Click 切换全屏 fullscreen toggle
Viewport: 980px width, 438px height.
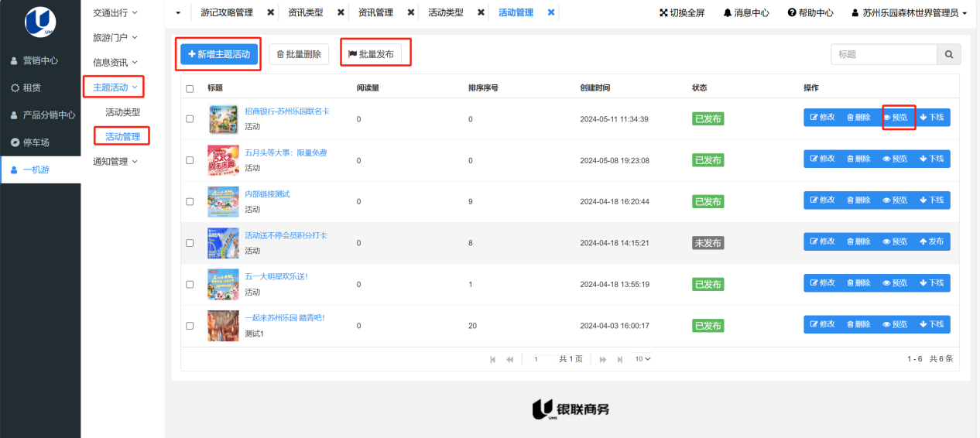pos(682,13)
